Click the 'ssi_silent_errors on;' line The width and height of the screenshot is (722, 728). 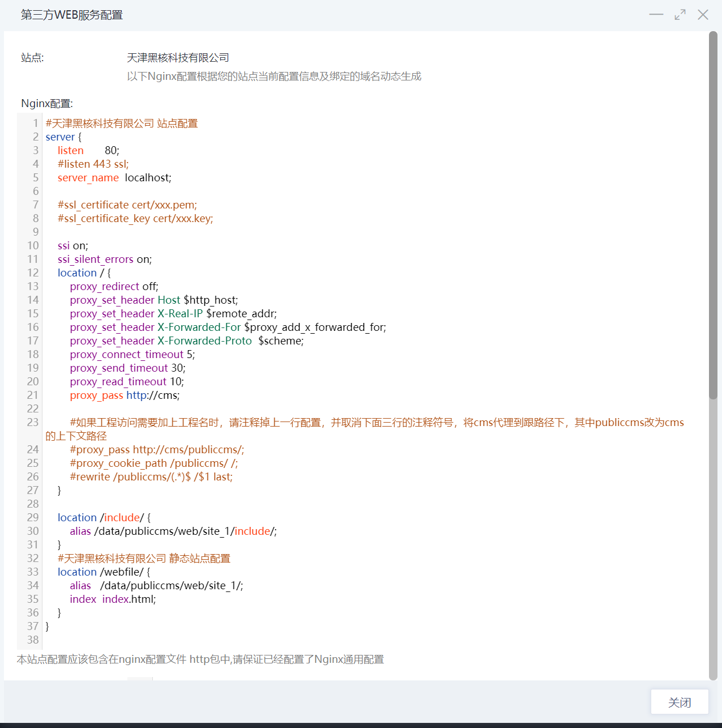(x=104, y=259)
